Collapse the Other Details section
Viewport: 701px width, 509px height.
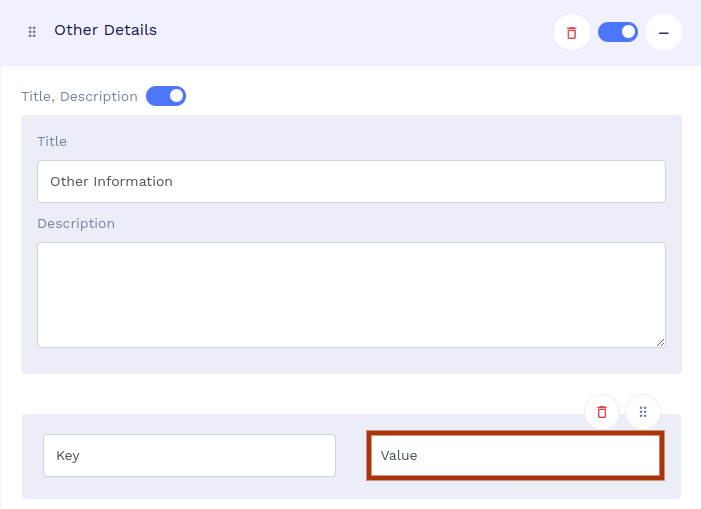663,32
